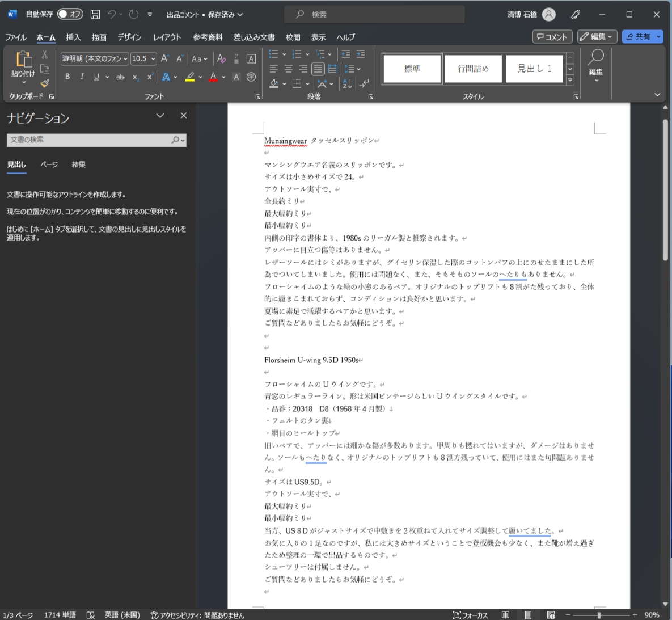The height and width of the screenshot is (620, 672).
Task: Toggle Underline formatting
Action: (x=96, y=77)
